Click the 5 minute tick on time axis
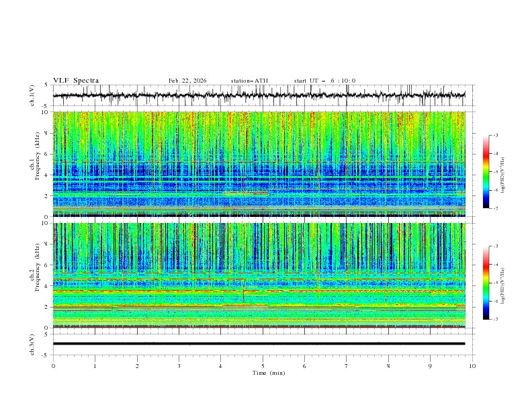 coord(263,366)
